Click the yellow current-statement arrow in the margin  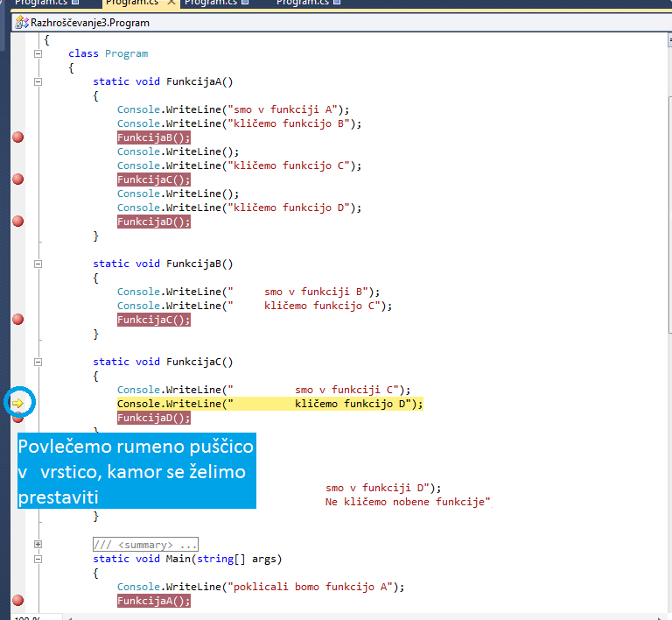(x=17, y=403)
